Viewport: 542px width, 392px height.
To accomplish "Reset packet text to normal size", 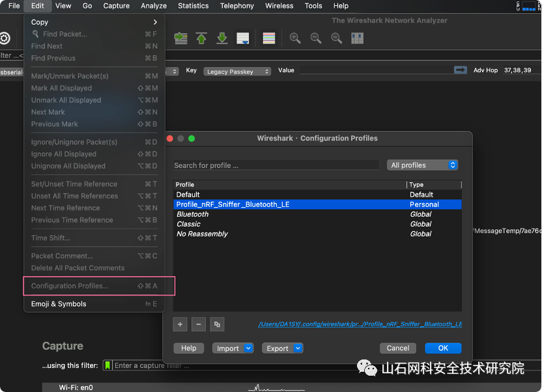I will pos(336,38).
